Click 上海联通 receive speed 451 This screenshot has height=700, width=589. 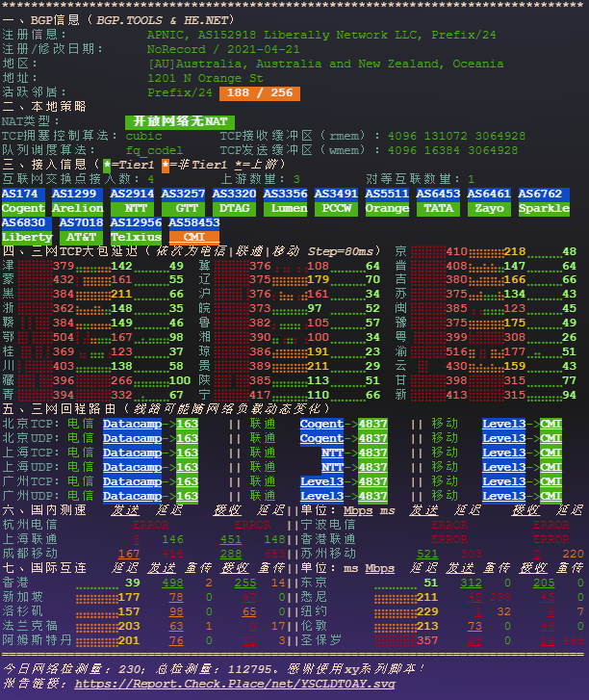[231, 539]
